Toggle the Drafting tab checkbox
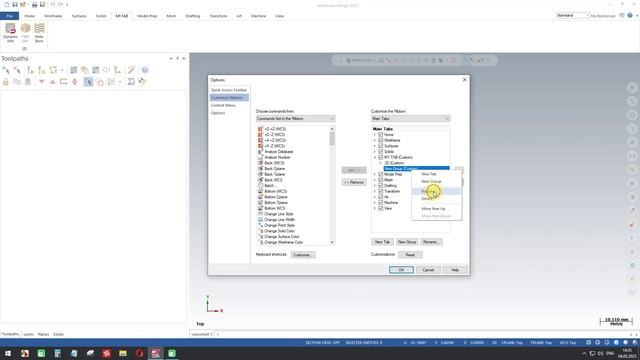This screenshot has height=360, width=640. [x=380, y=185]
